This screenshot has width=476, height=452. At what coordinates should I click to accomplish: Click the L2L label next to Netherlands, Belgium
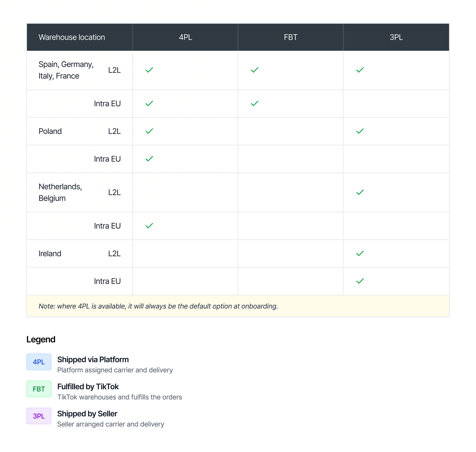(x=114, y=192)
